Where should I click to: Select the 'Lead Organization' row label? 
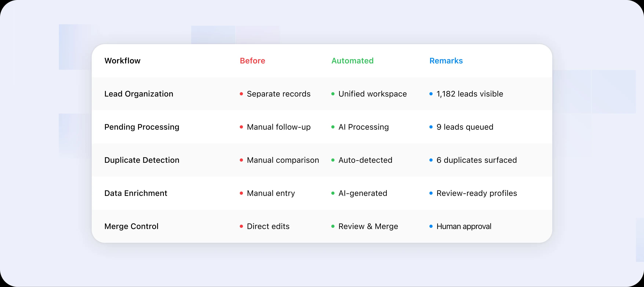click(x=139, y=94)
